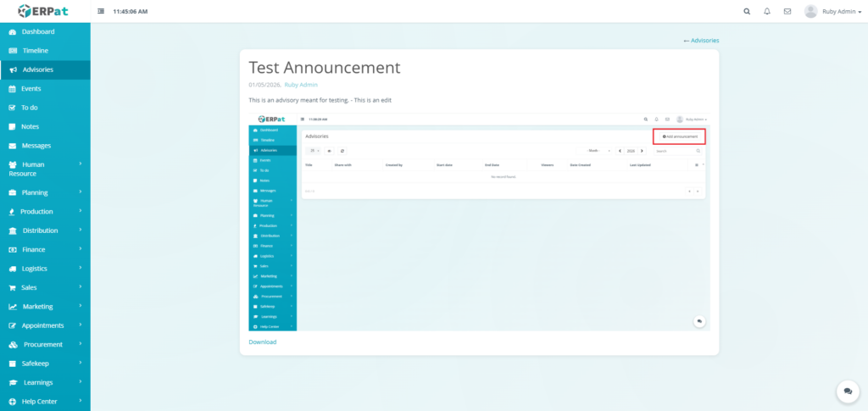Click the Help Center lifebuoy icon

pos(12,402)
